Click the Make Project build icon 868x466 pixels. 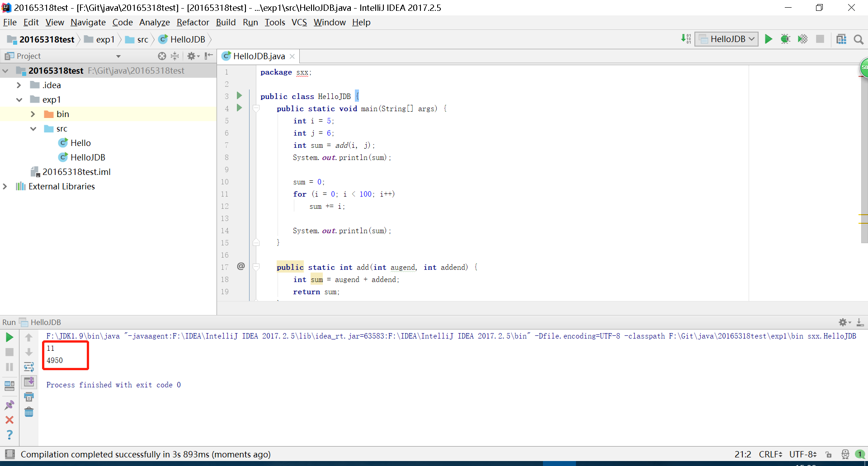[x=686, y=39]
